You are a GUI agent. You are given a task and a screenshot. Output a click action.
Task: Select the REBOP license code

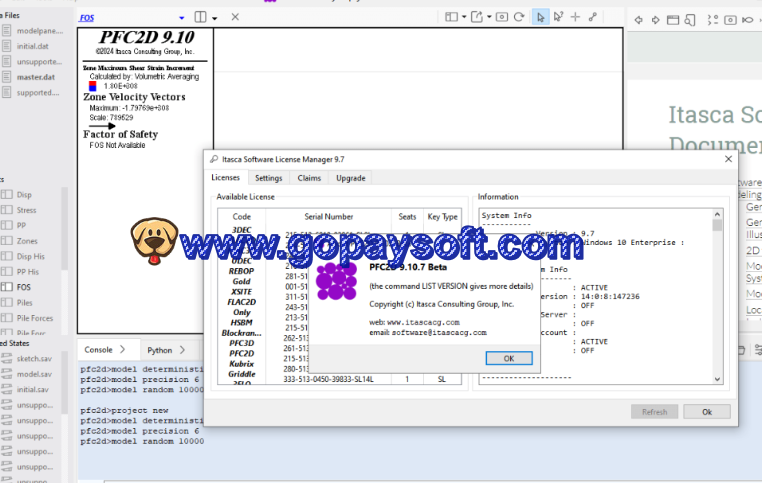242,271
